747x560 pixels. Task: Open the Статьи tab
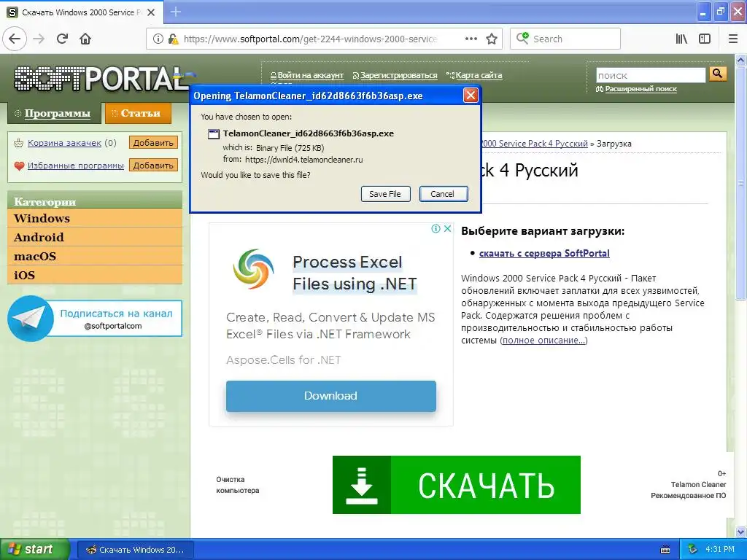point(138,113)
